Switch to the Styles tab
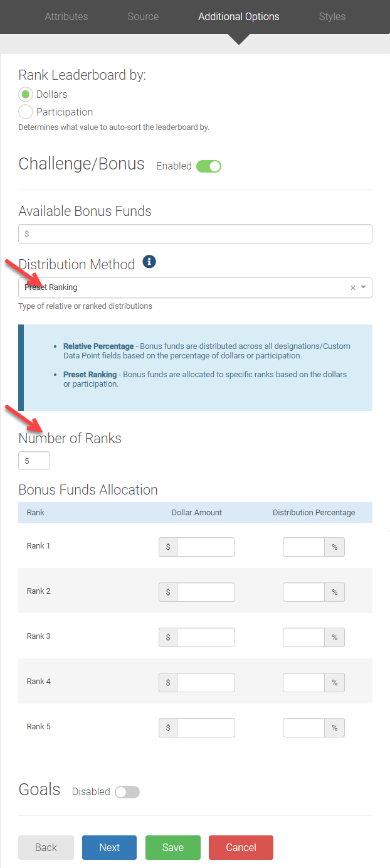This screenshot has width=390, height=868. (x=332, y=16)
